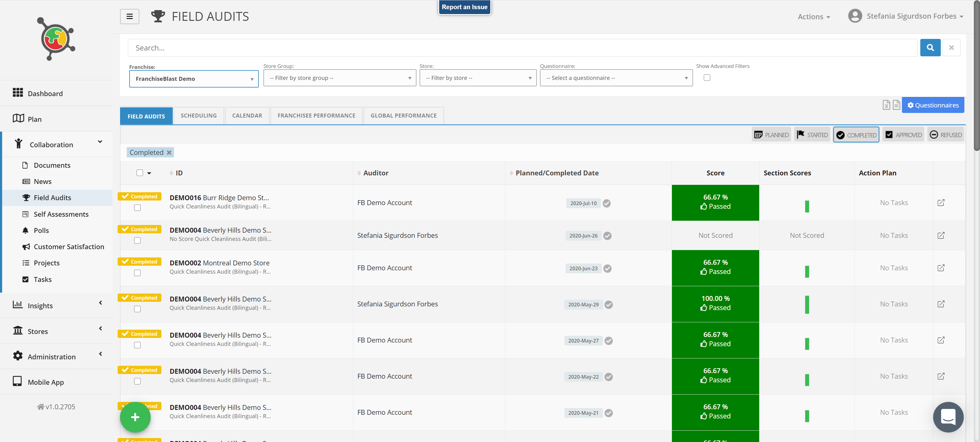Click the green plus add button
The height and width of the screenshot is (442, 980).
coord(135,417)
